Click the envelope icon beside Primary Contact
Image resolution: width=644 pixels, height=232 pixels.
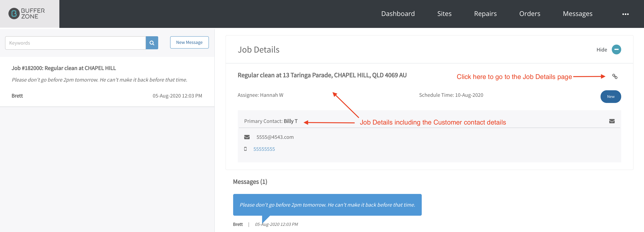click(612, 121)
